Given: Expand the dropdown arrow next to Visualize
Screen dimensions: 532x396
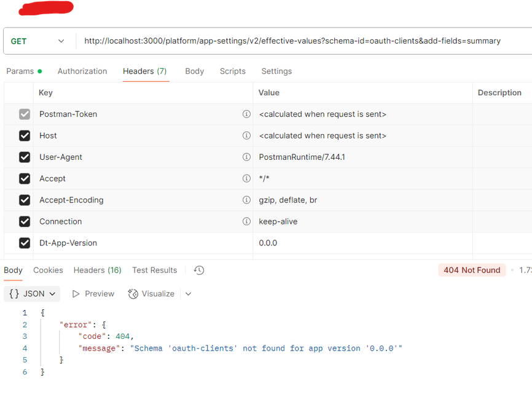Looking at the screenshot, I should [x=188, y=294].
